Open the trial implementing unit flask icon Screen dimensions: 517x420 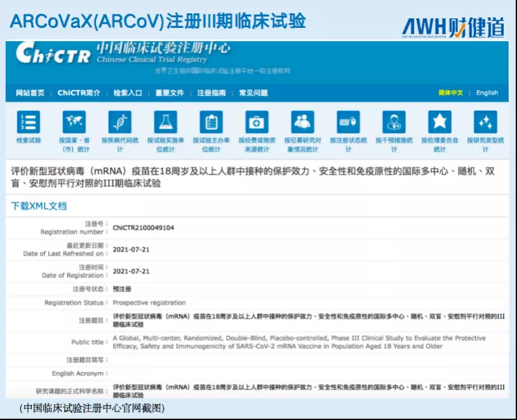pyautogui.click(x=166, y=122)
